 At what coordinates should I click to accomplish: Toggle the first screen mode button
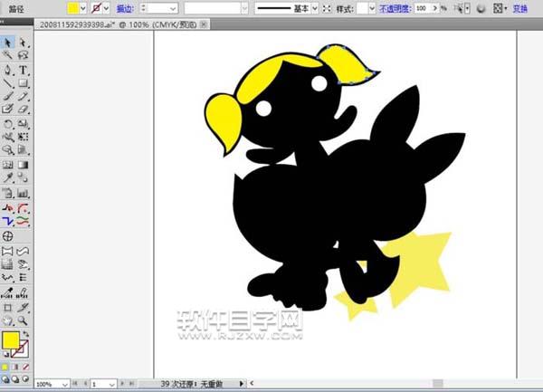5,379
